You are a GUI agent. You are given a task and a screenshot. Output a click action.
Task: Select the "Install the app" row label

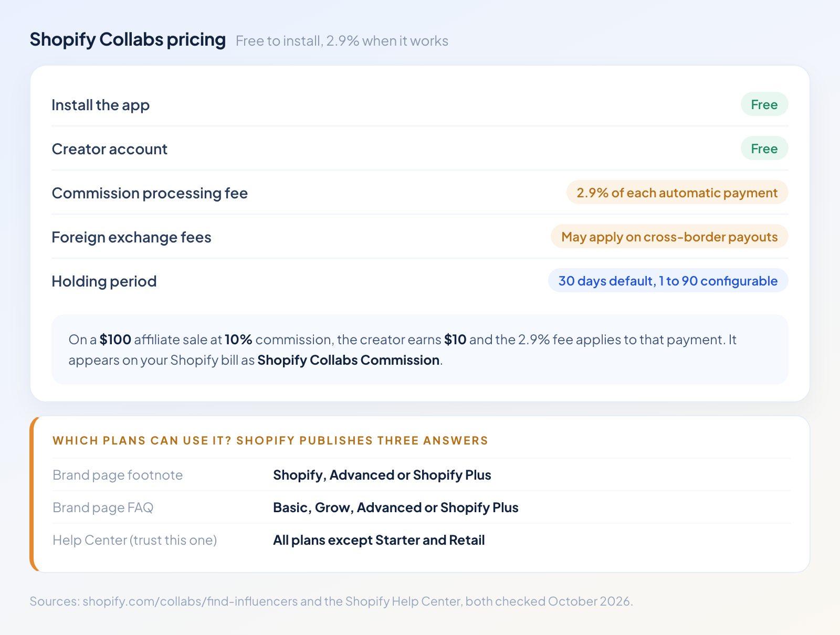[x=100, y=105]
